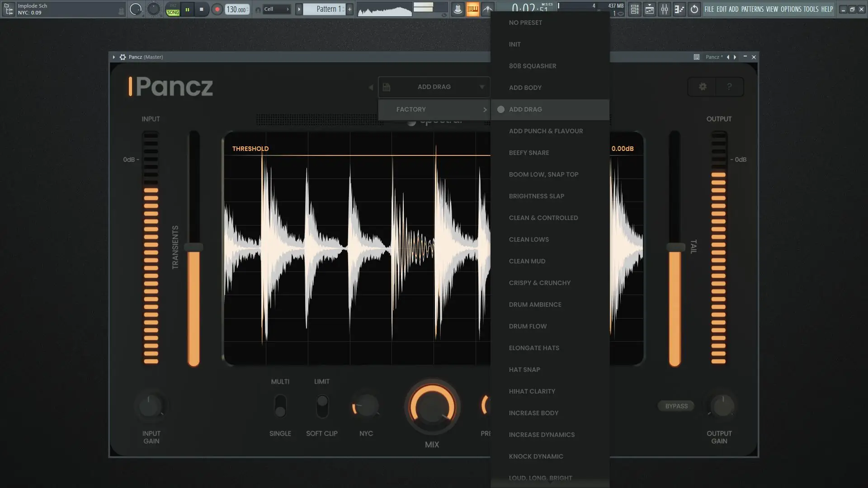The image size is (868, 488).
Task: Open the FL Studio mixer view
Action: pyautogui.click(x=664, y=9)
